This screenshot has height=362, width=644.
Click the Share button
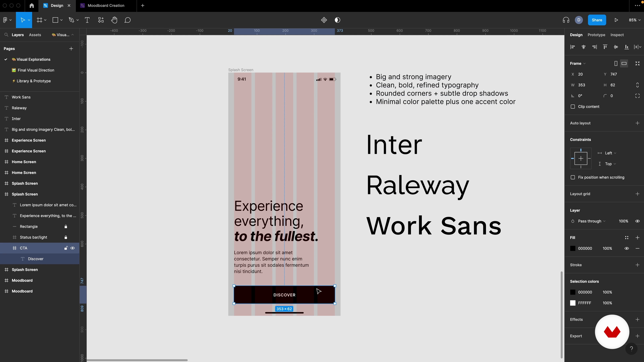coord(597,20)
